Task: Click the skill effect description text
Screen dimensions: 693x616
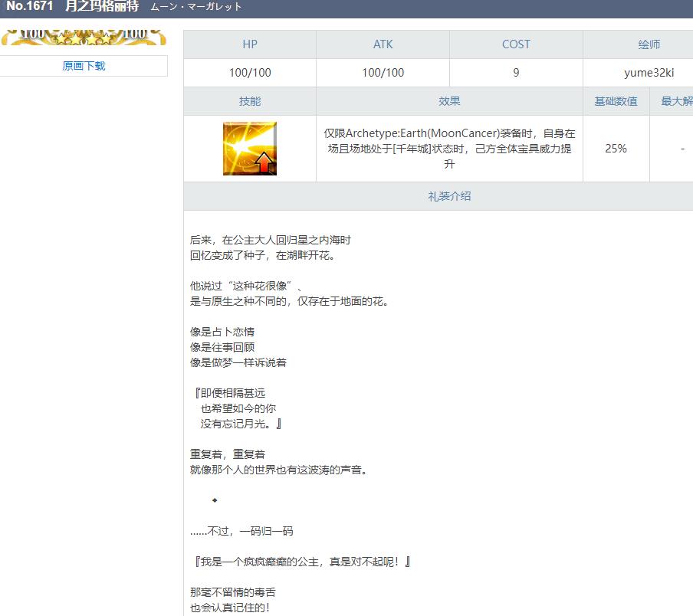Action: click(x=449, y=149)
